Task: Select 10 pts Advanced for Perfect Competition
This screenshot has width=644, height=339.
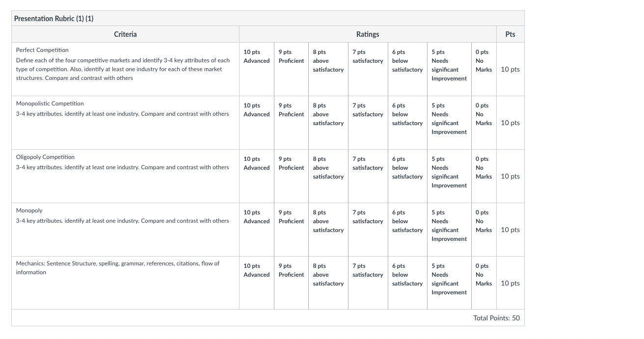Action: coord(256,69)
